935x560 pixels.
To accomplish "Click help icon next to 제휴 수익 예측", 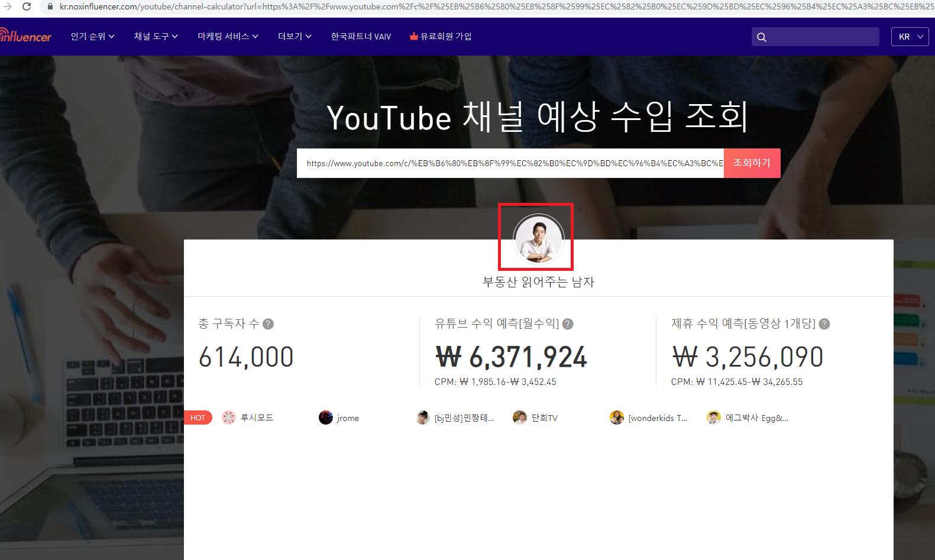I will (x=824, y=324).
